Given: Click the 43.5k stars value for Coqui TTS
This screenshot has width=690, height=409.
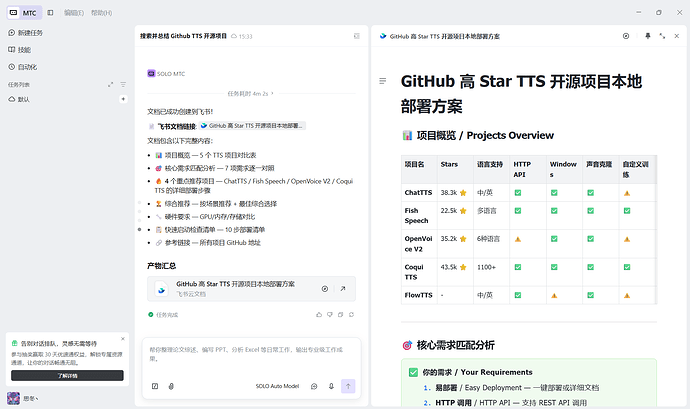Looking at the screenshot, I should pyautogui.click(x=453, y=267).
